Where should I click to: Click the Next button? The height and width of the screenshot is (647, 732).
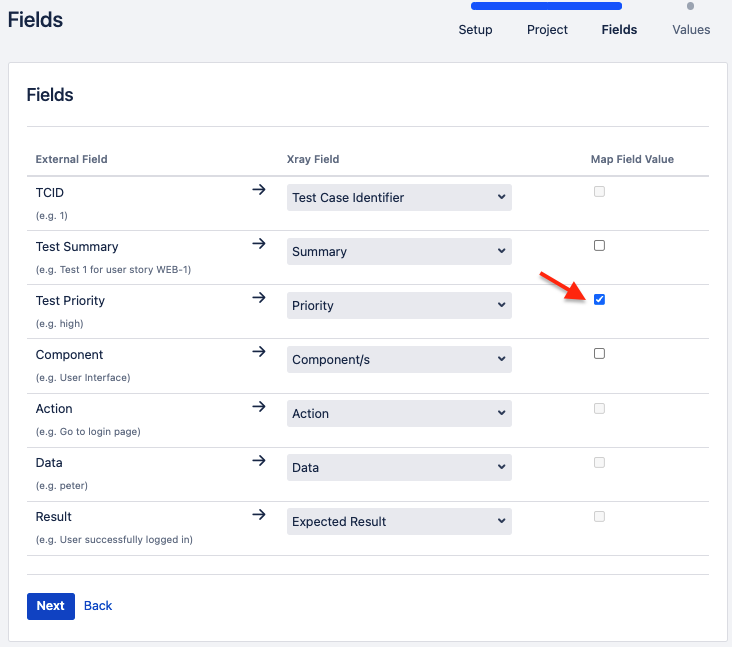pyautogui.click(x=51, y=606)
